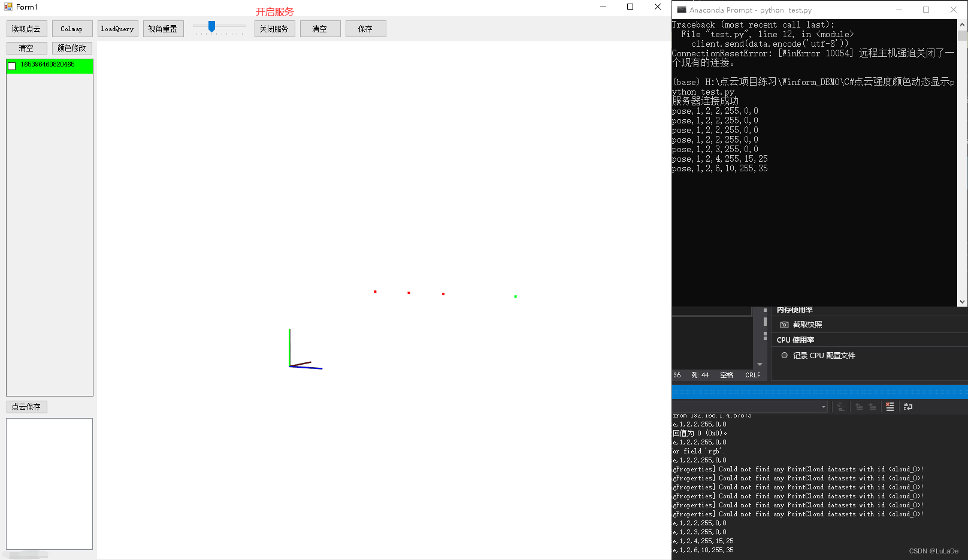The image size is (968, 560).
Task: Clear all output with red X icon
Action: point(890,407)
